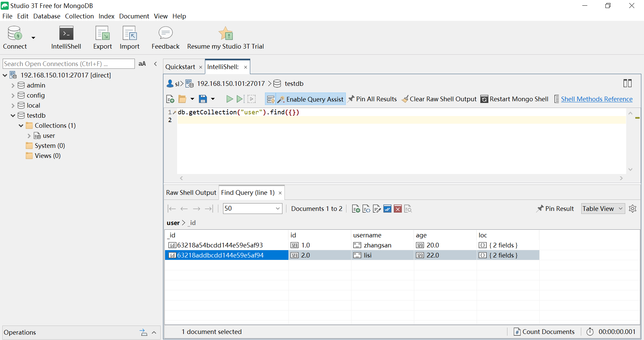Click Pin All Results
This screenshot has width=644, height=340.
click(372, 99)
